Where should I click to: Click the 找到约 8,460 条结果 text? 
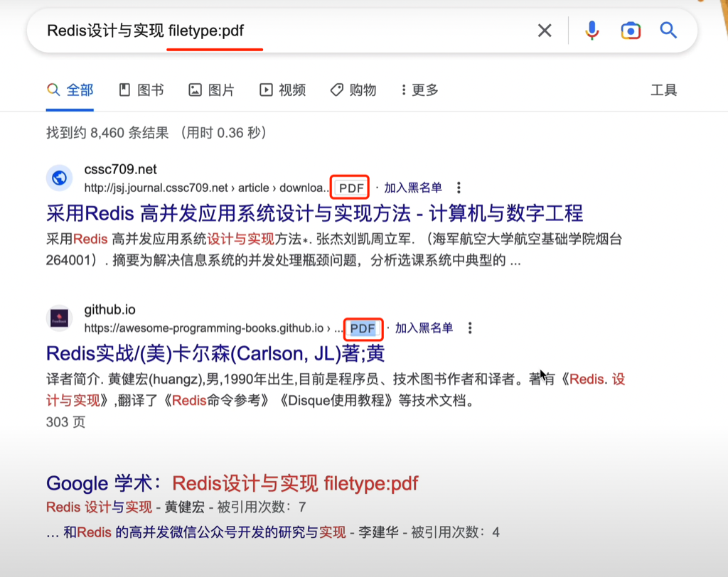(x=107, y=133)
